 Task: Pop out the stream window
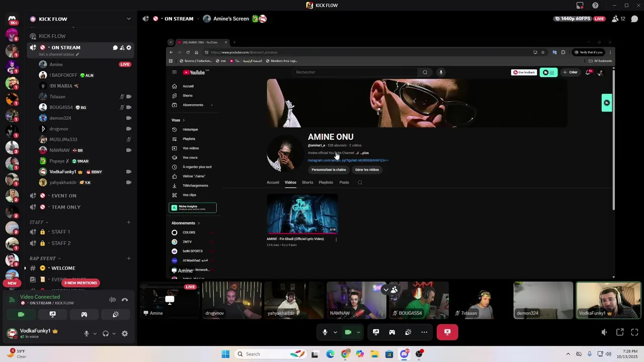[x=620, y=332]
